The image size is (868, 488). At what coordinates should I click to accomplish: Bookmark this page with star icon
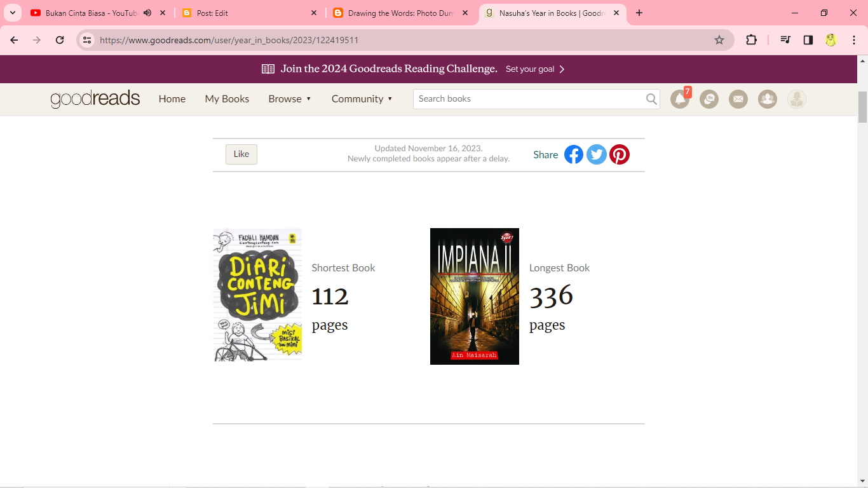(719, 40)
